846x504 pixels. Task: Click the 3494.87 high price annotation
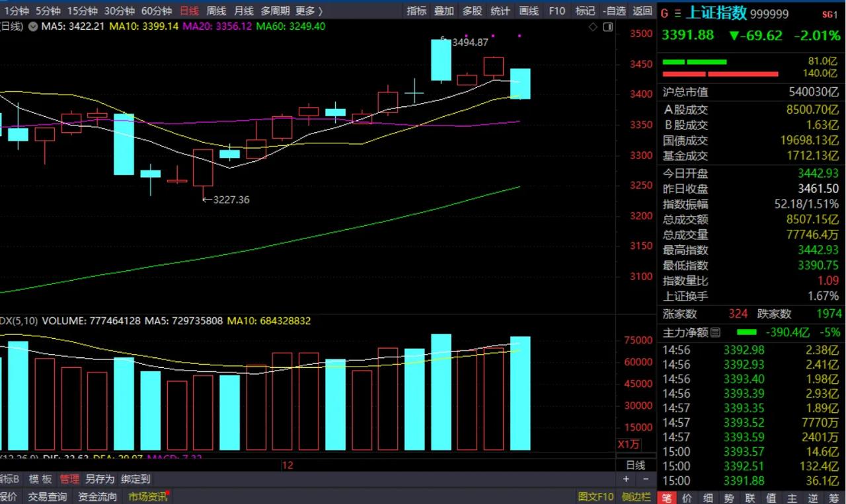point(469,42)
